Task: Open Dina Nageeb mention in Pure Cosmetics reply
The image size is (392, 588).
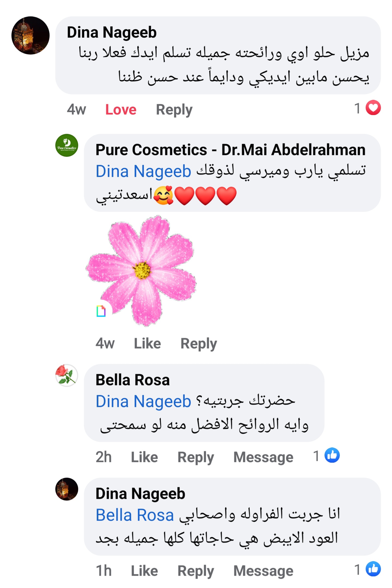Action: 143,171
